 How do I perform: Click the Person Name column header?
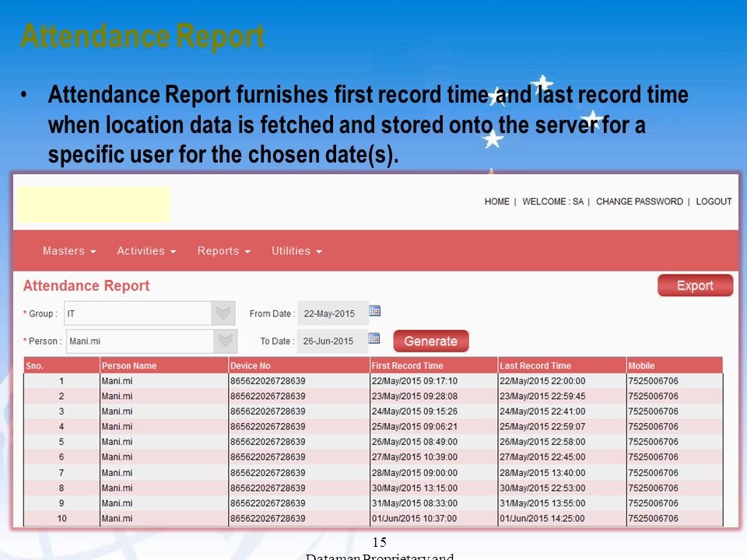click(x=164, y=366)
